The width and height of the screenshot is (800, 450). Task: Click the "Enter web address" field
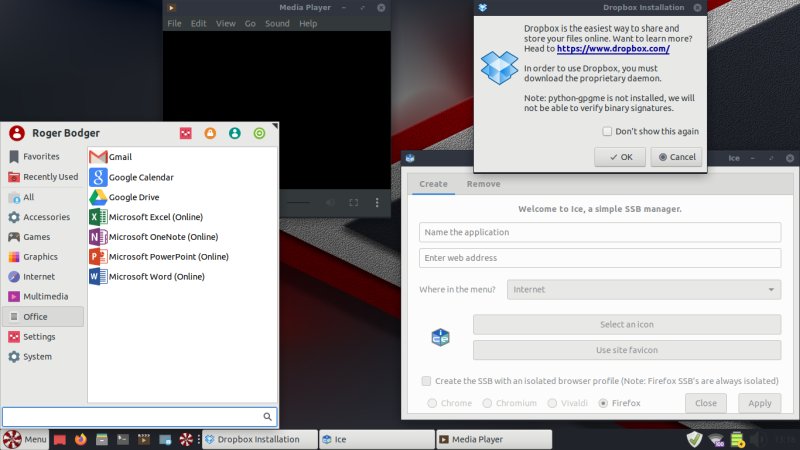pos(600,258)
